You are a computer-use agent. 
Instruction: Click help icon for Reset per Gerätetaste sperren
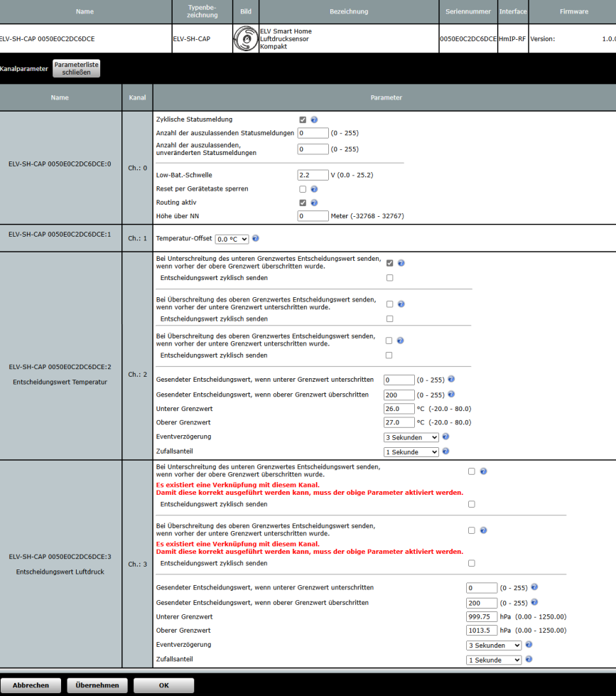[314, 189]
